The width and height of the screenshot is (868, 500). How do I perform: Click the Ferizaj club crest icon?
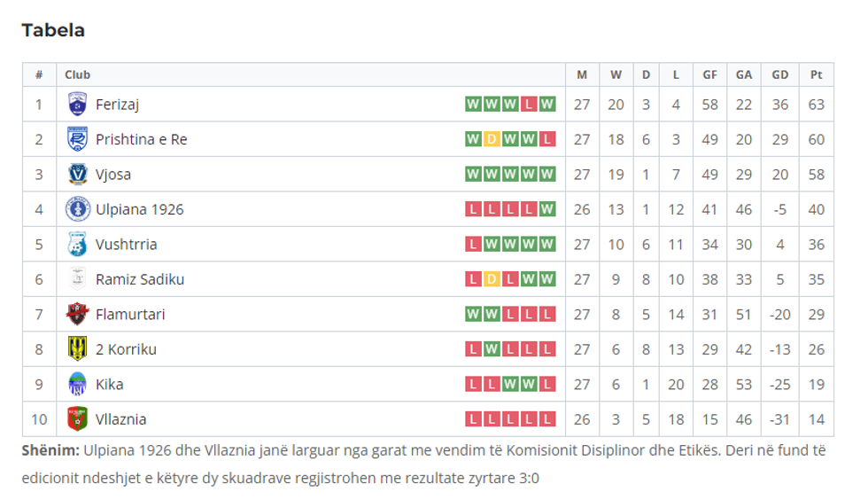pyautogui.click(x=77, y=105)
